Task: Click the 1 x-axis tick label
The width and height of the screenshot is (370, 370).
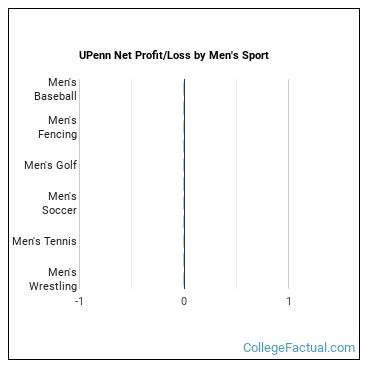Action: click(289, 301)
